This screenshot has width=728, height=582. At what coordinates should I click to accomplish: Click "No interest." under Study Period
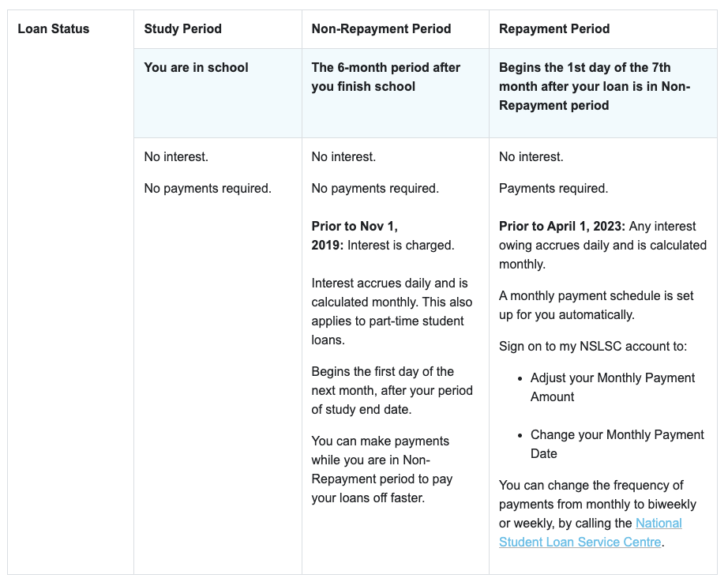pyautogui.click(x=176, y=156)
